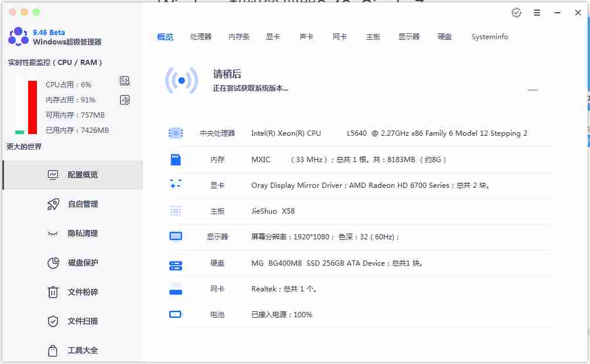Switch to the 内存条 tab
Screen dimensions: 590x364
pos(239,37)
